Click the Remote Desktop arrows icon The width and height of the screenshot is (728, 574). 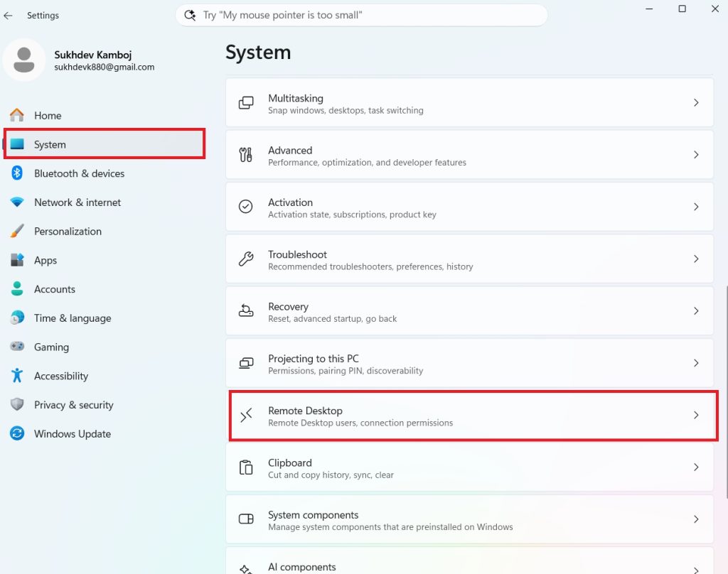[246, 415]
